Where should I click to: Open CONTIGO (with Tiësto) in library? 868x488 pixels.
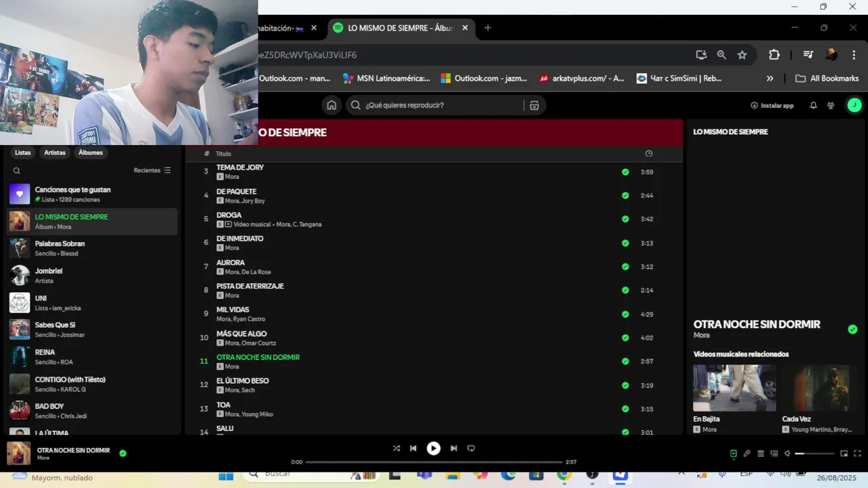[92, 384]
